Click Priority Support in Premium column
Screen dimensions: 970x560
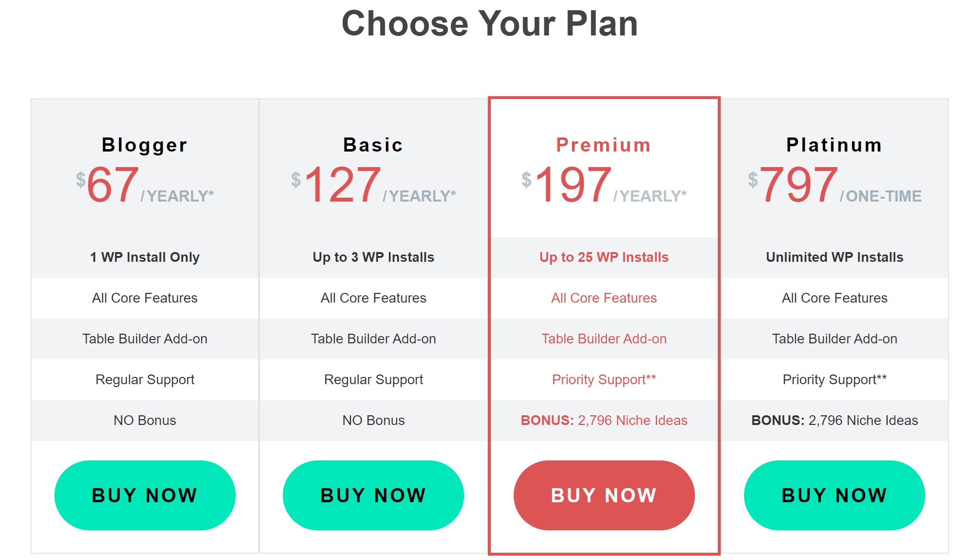[x=604, y=380]
